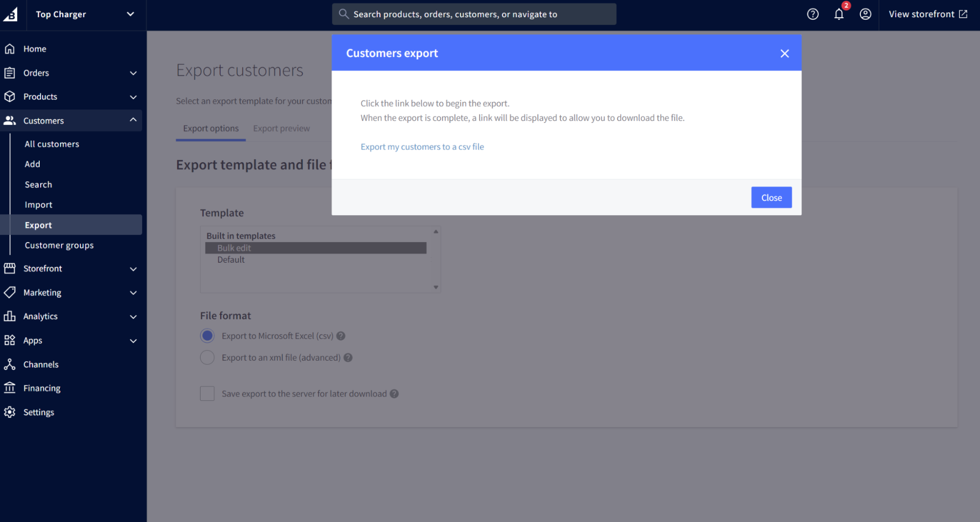This screenshot has height=522, width=980.
Task: Collapse the Customers section chevron
Action: click(132, 119)
